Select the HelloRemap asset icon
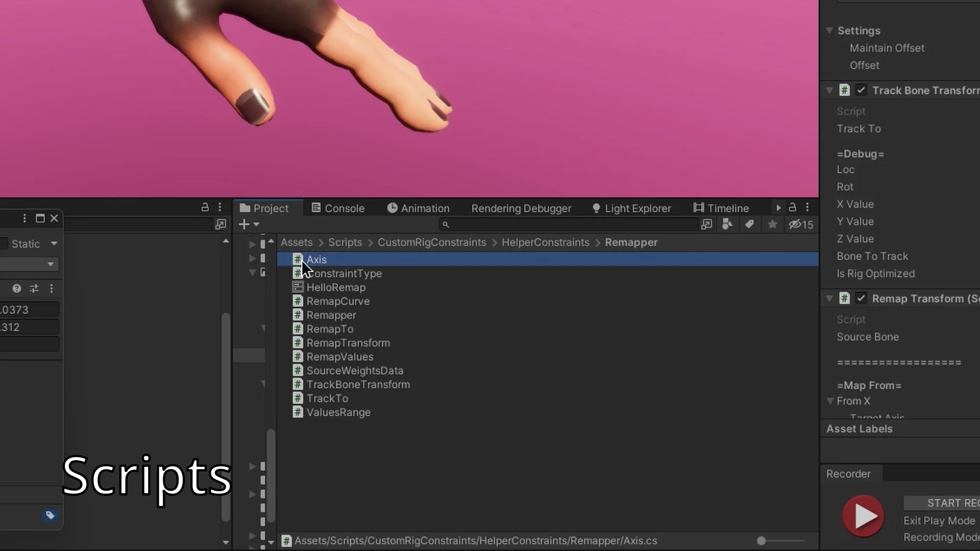Image resolution: width=980 pixels, height=551 pixels. click(298, 287)
